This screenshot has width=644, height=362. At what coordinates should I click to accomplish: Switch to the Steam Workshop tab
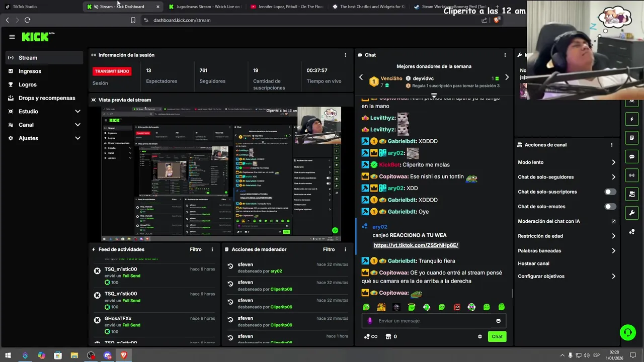[450, 7]
